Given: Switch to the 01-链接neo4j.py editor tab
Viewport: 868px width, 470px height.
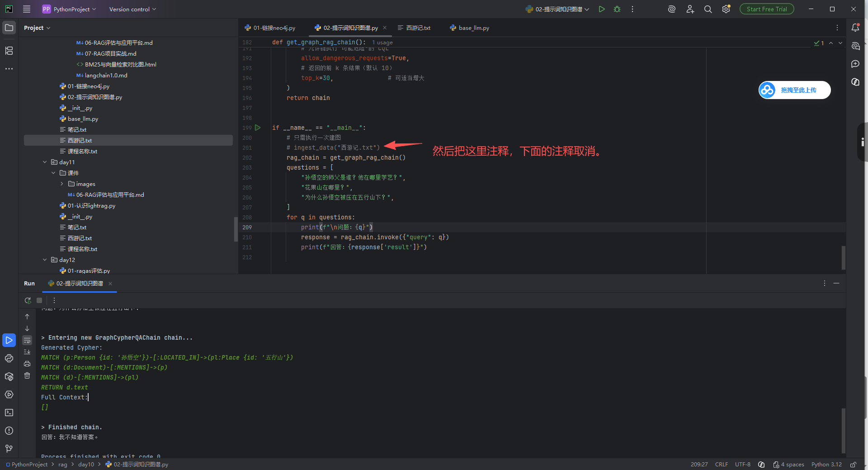Looking at the screenshot, I should 270,28.
